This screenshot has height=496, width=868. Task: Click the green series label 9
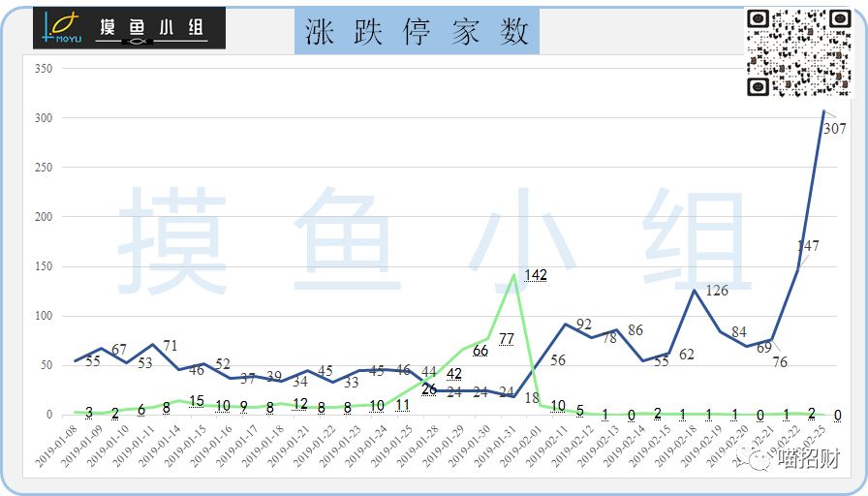(x=243, y=408)
